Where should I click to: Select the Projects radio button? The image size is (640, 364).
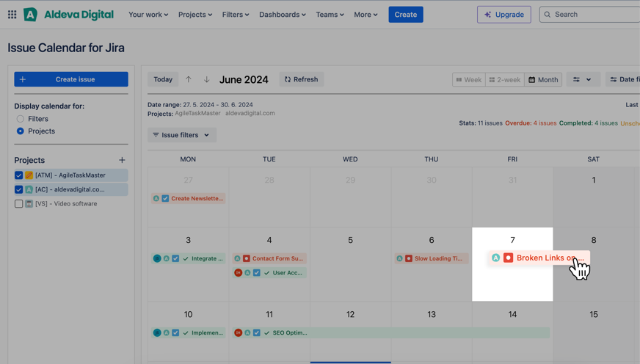coord(20,131)
